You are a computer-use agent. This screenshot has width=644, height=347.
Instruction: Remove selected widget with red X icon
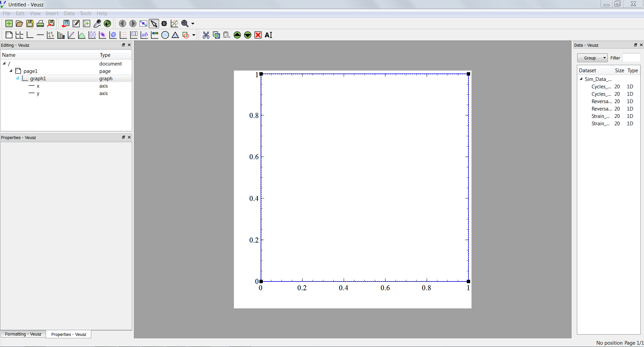(x=258, y=35)
